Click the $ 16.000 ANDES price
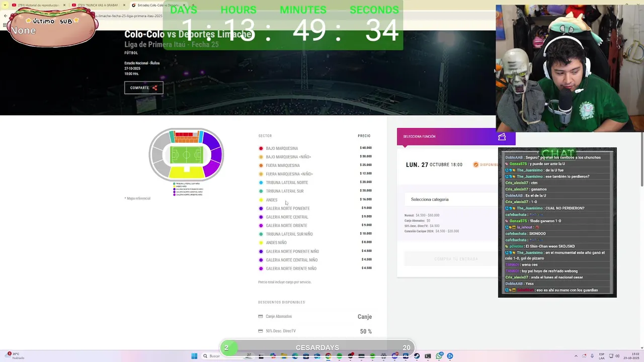This screenshot has height=362, width=644. [x=366, y=200]
